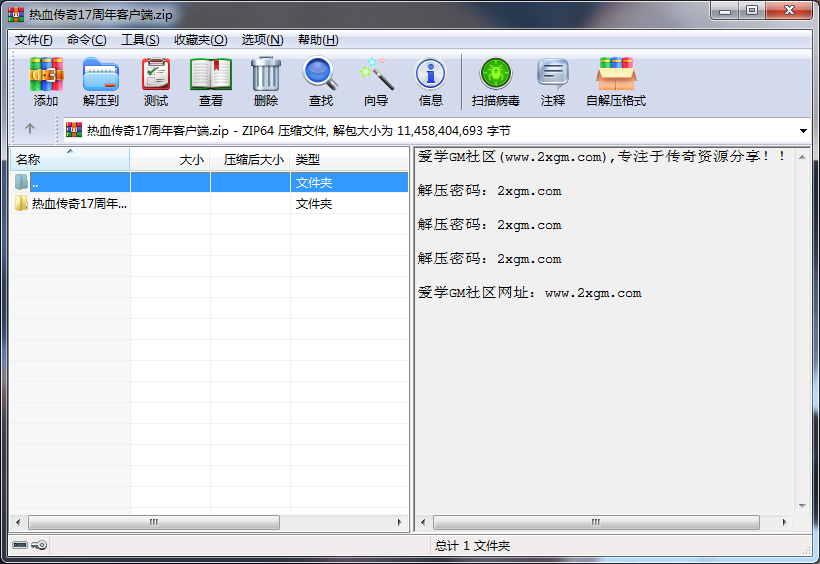Open the 选项(N) menu

[x=263, y=40]
